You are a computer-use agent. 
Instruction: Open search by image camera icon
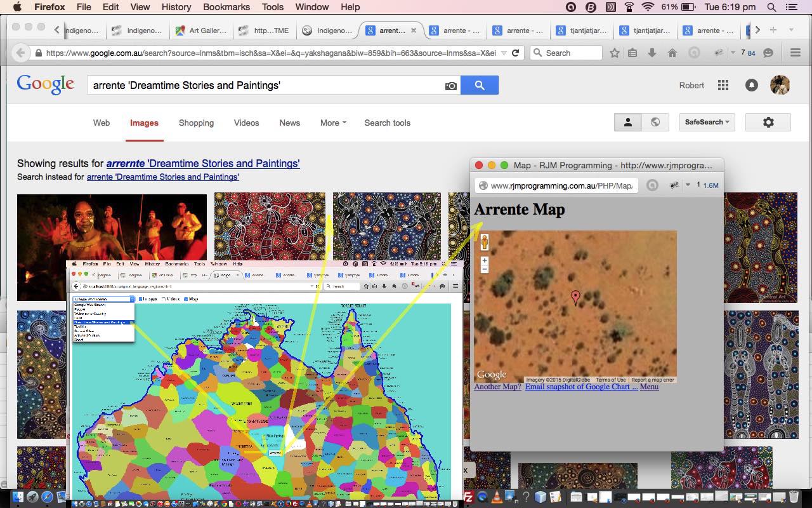tap(451, 86)
